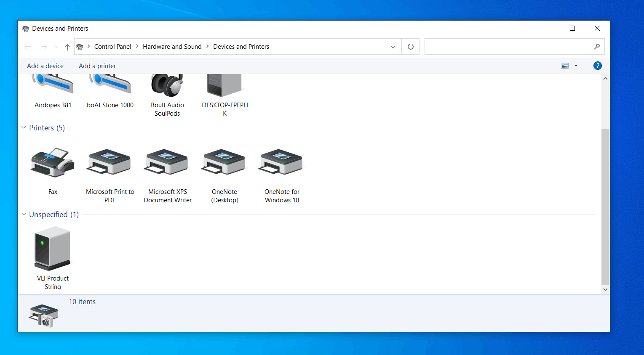Open the address bar history dropdown
The image size is (644, 355).
pos(393,47)
